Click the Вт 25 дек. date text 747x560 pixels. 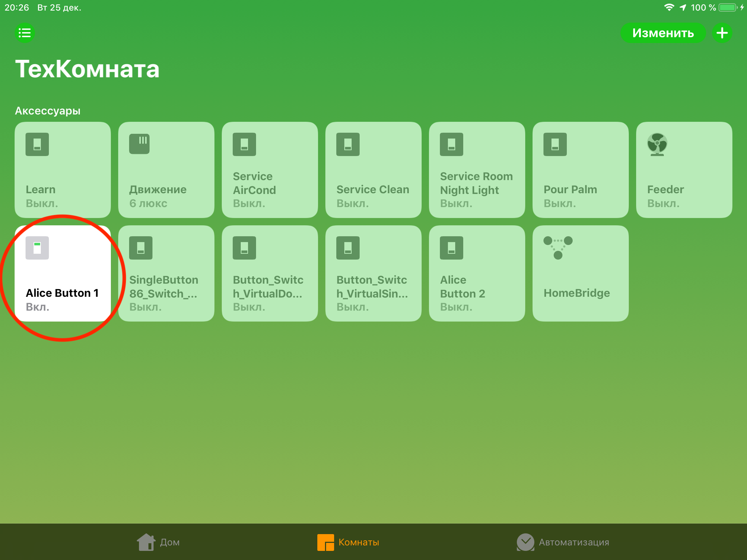tap(59, 7)
